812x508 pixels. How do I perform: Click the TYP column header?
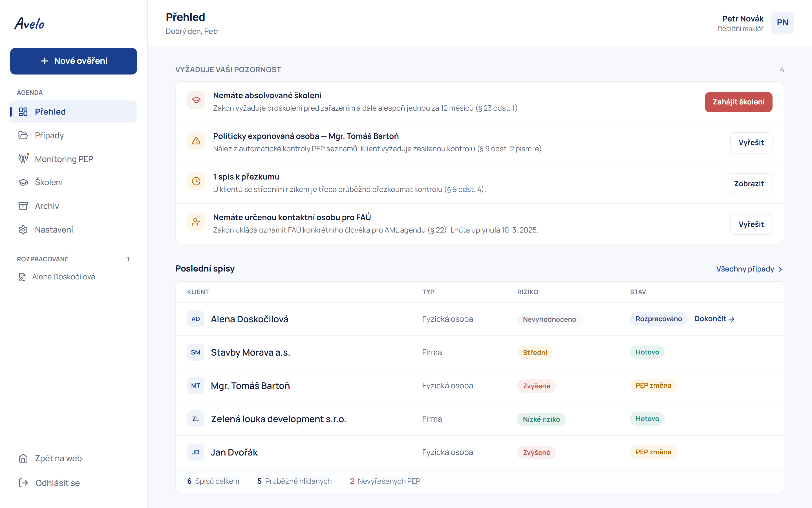tap(428, 292)
